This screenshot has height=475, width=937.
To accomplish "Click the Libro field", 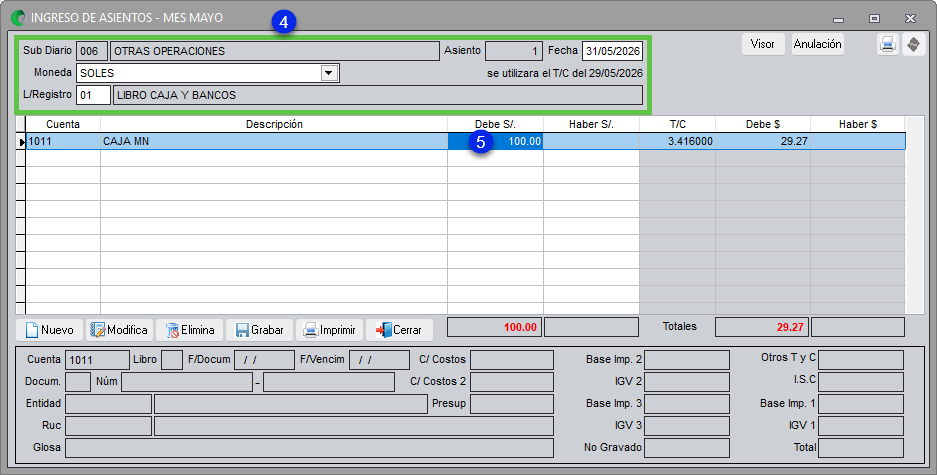I will [x=172, y=360].
